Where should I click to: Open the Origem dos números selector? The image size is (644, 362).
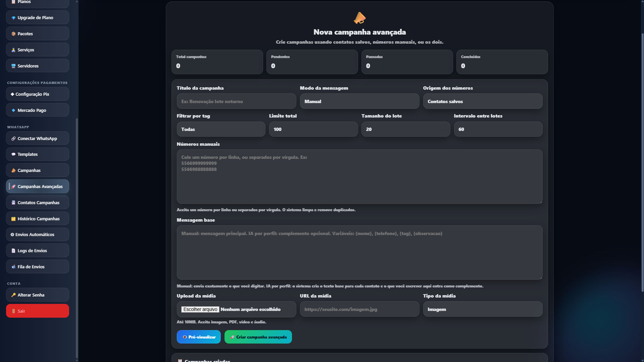click(x=482, y=101)
